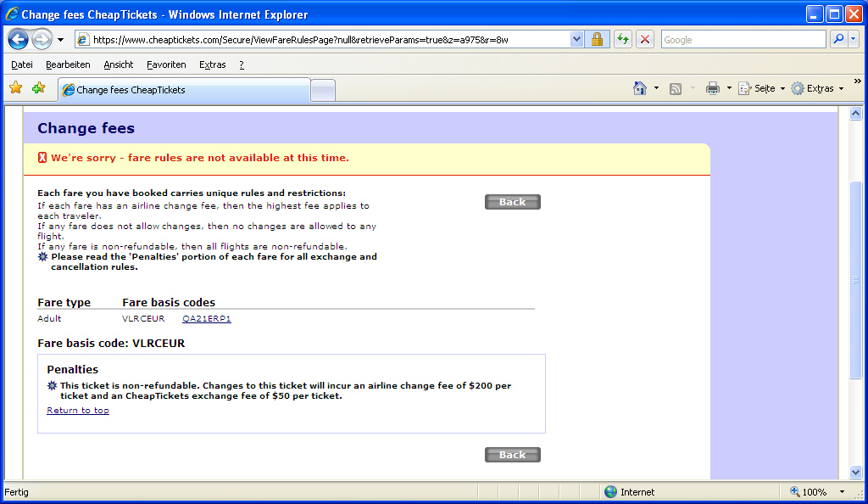The height and width of the screenshot is (504, 868).
Task: Click the Add to Favorites icon
Action: pyautogui.click(x=38, y=88)
